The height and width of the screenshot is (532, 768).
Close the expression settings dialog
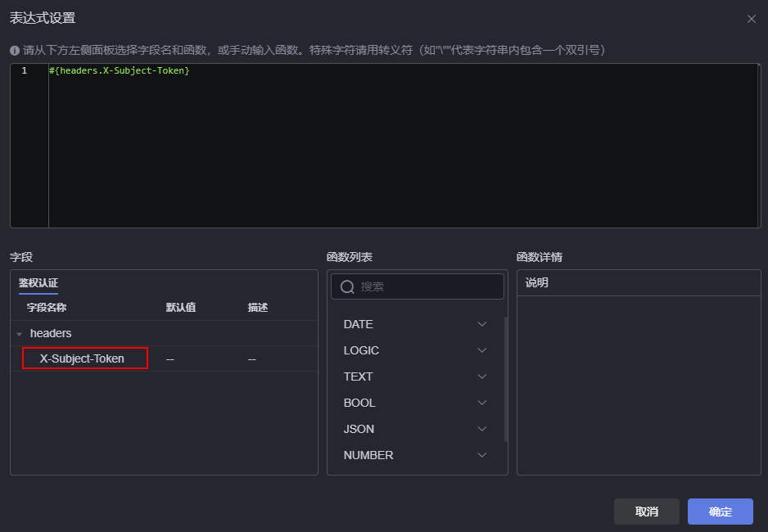click(752, 19)
